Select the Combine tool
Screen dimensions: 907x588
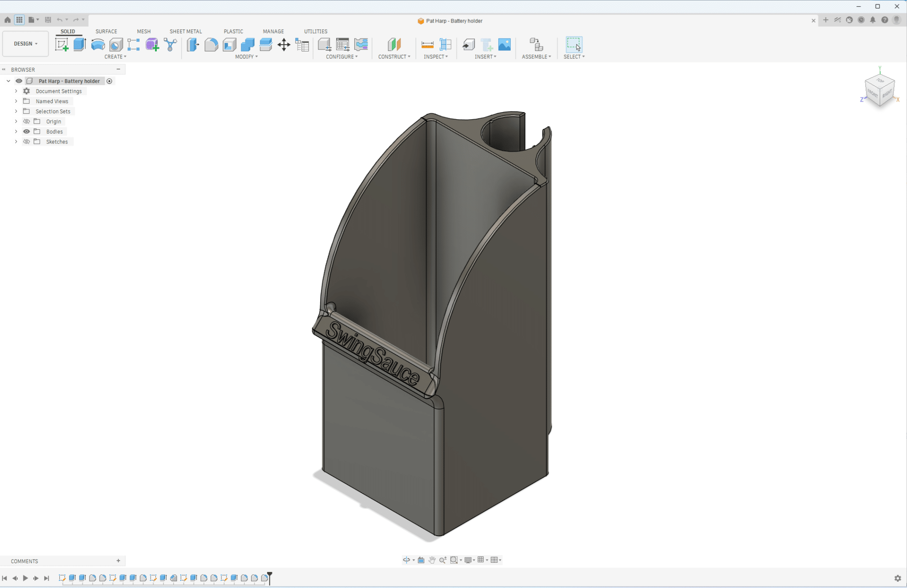pyautogui.click(x=248, y=44)
